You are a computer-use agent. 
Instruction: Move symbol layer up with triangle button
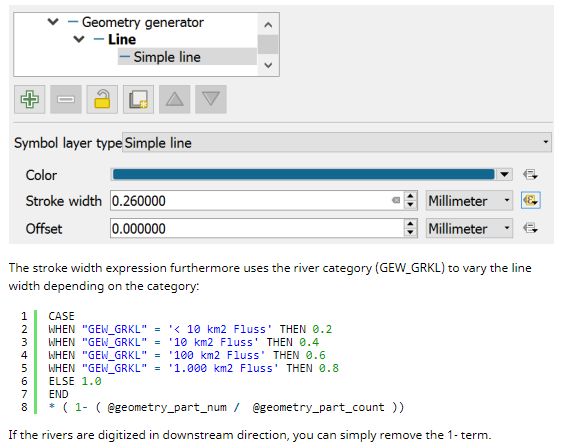click(x=175, y=99)
